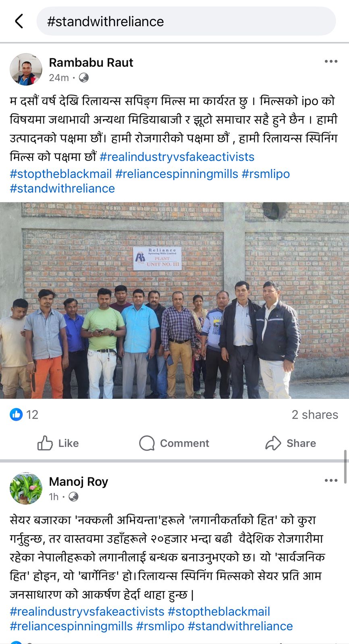View the 2 shares list
This screenshot has width=349, height=644.
click(x=315, y=415)
